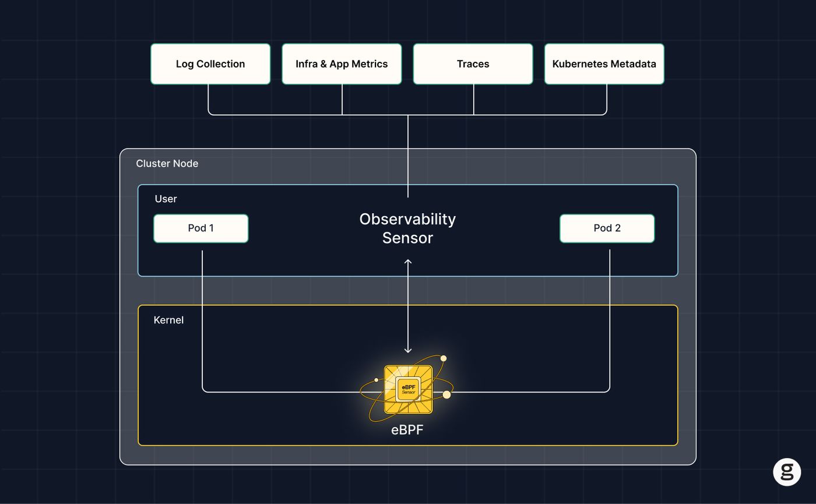
Task: Select the Pod 2 box
Action: pos(607,228)
